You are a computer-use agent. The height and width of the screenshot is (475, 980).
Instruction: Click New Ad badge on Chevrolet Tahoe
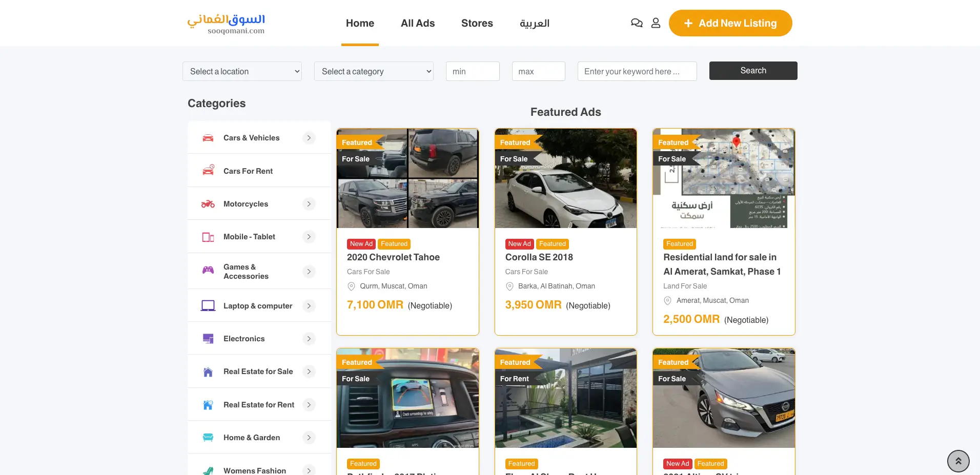point(361,244)
